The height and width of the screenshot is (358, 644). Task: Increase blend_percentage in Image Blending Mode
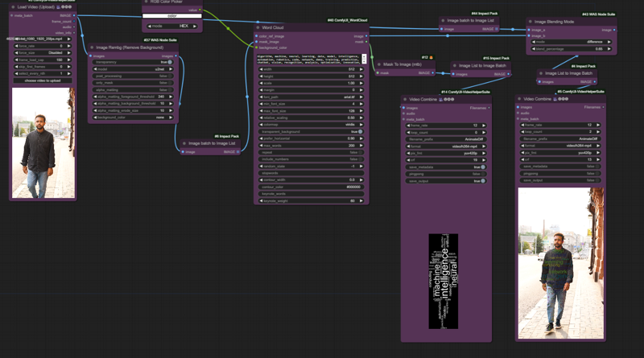point(609,49)
